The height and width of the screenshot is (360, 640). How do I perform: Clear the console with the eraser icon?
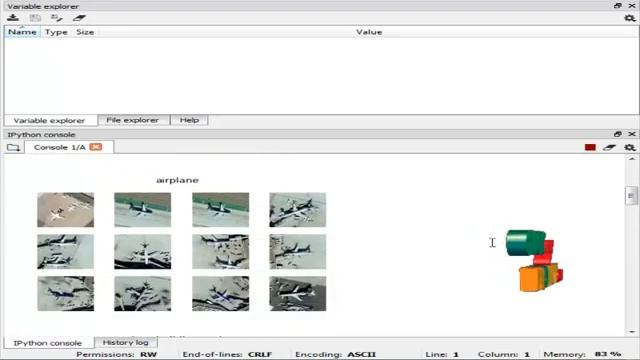pos(609,147)
